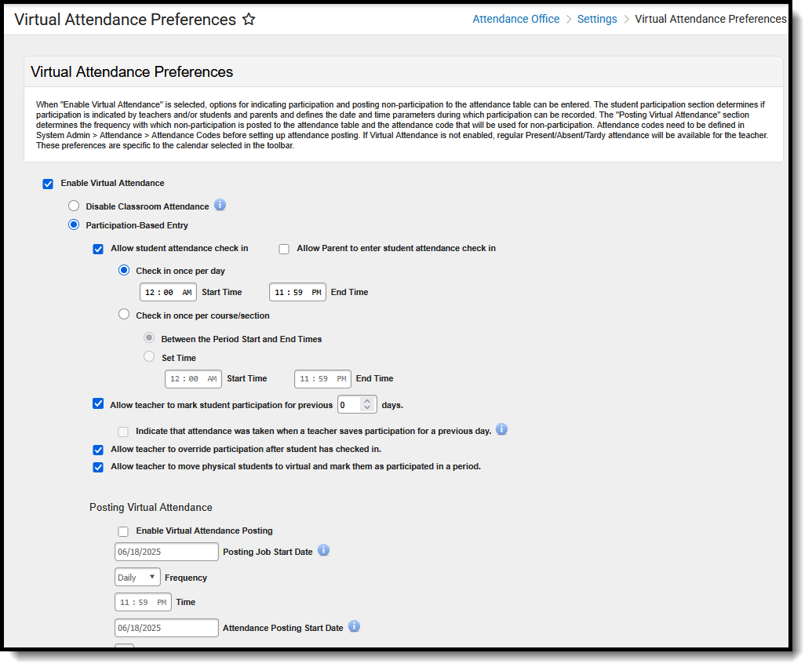Toggle Allow student attendance check in
812x671 pixels.
click(x=98, y=250)
